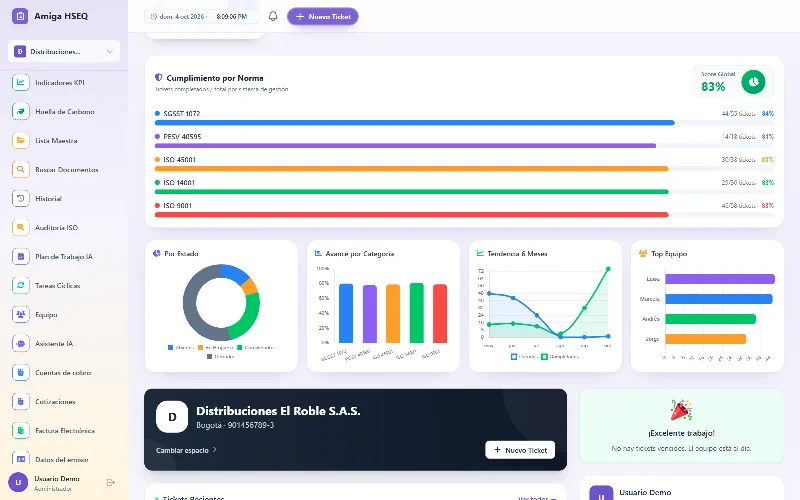Screen dimensions: 800x500
Task: Open Datos del emisor icon
Action: click(20, 459)
